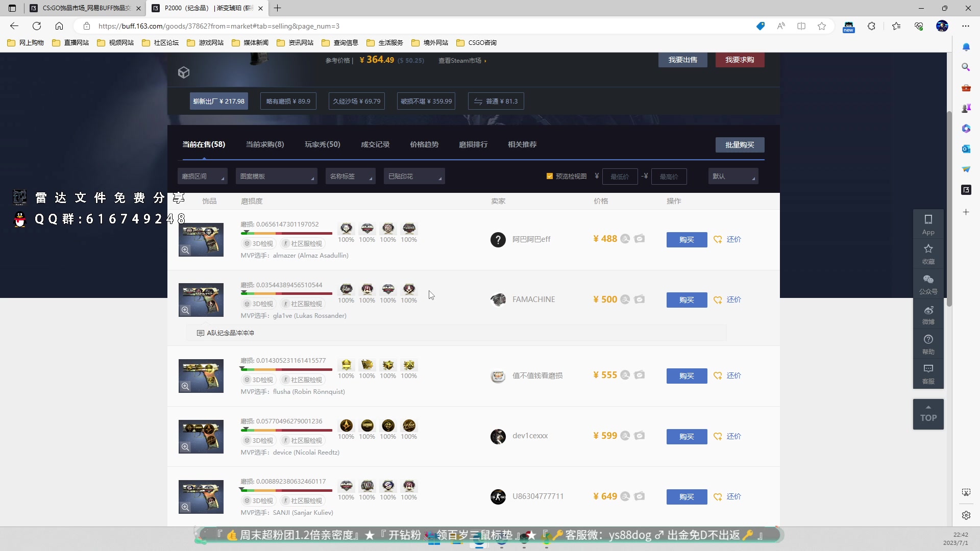Click payment method icon next to ¥488
This screenshot has height=551, width=980.
tap(625, 239)
